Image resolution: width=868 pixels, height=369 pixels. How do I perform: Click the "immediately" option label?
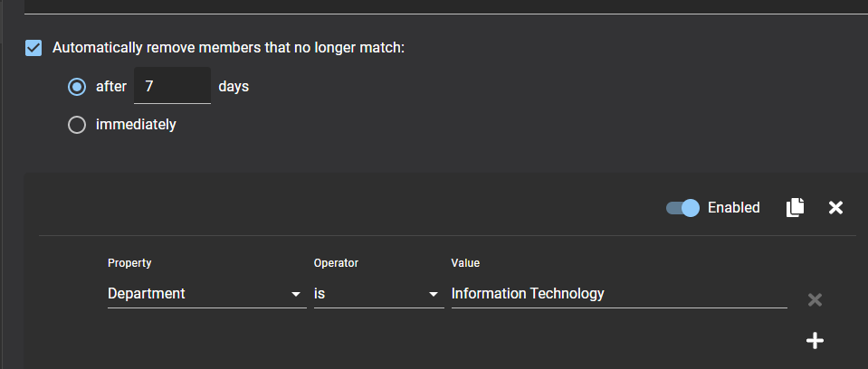[x=136, y=125]
